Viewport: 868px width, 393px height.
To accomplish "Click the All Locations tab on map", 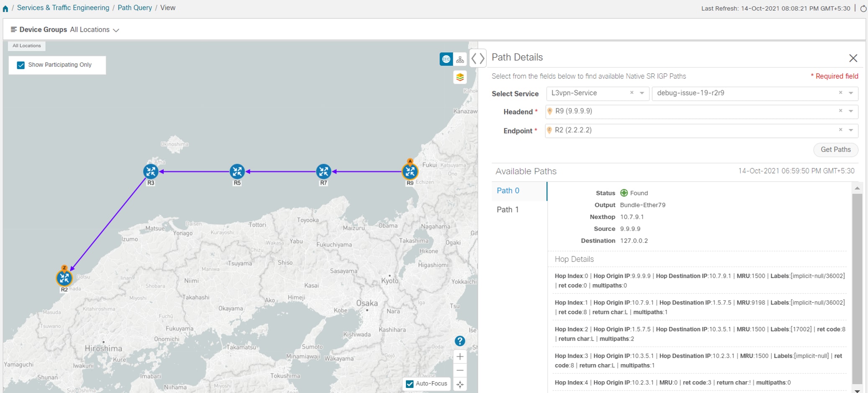I will [x=27, y=46].
